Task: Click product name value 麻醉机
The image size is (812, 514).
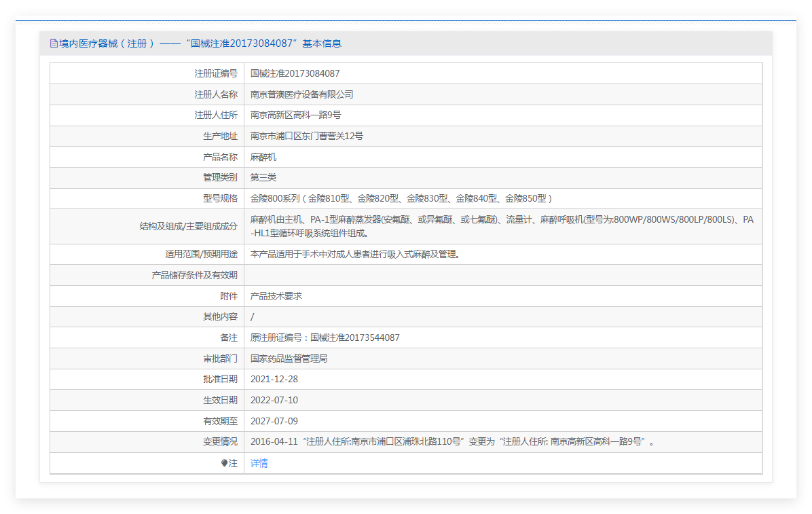Action: pos(263,157)
